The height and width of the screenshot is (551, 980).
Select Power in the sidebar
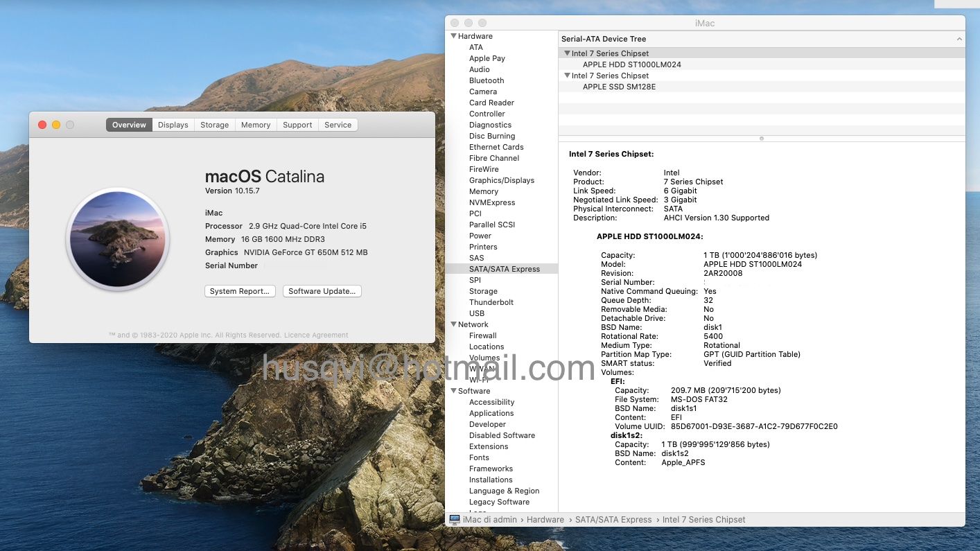tap(480, 236)
